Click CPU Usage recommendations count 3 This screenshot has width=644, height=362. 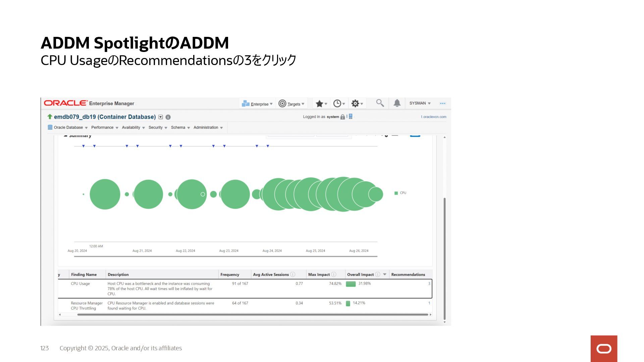pyautogui.click(x=429, y=284)
